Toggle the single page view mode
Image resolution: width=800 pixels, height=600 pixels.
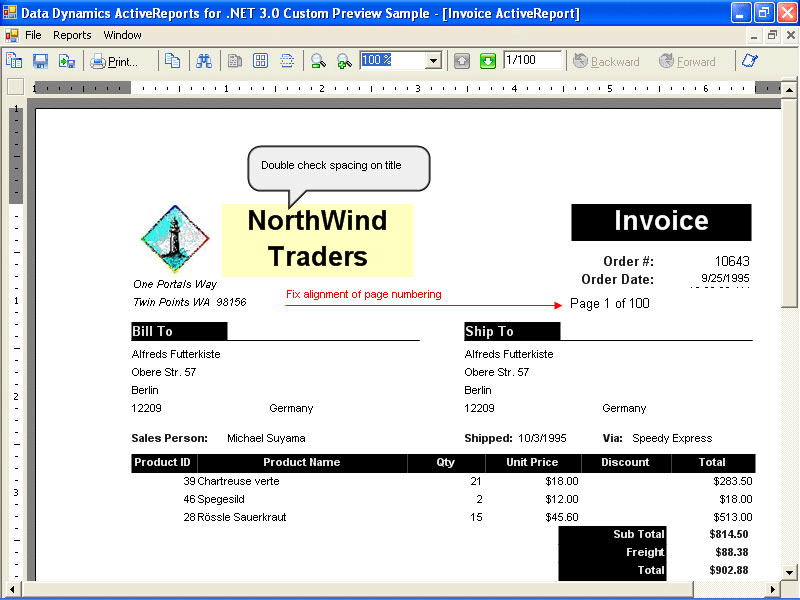click(233, 61)
